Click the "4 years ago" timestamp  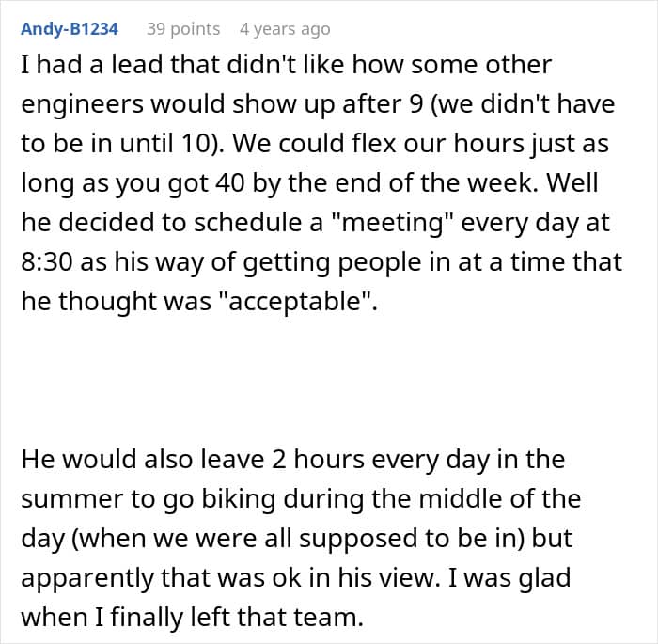[x=285, y=29]
